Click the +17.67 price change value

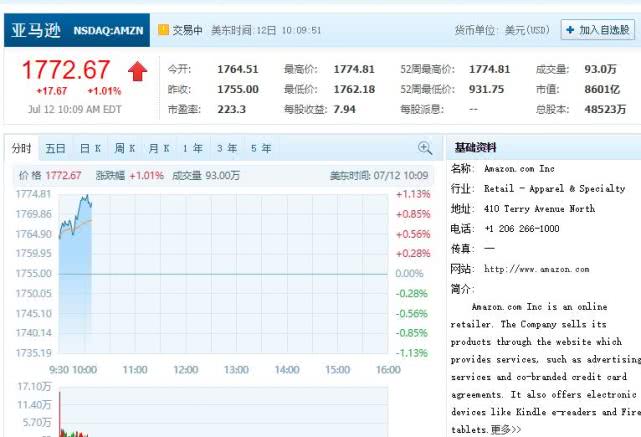52,91
